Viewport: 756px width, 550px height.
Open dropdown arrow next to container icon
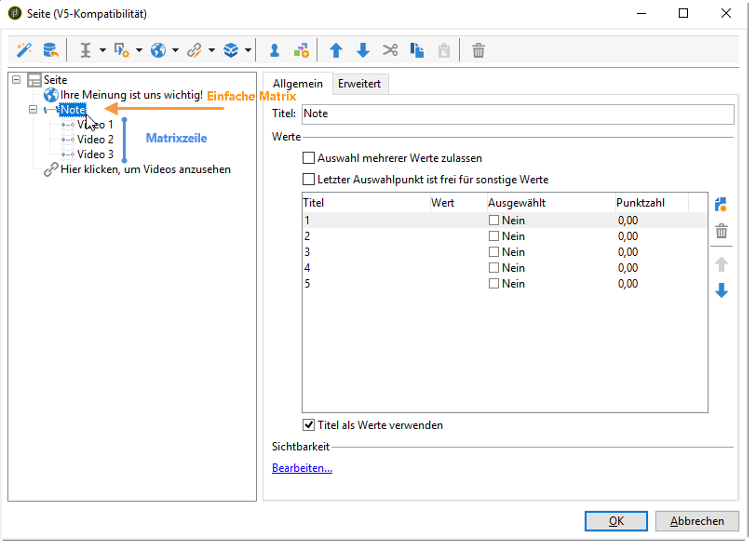click(248, 50)
